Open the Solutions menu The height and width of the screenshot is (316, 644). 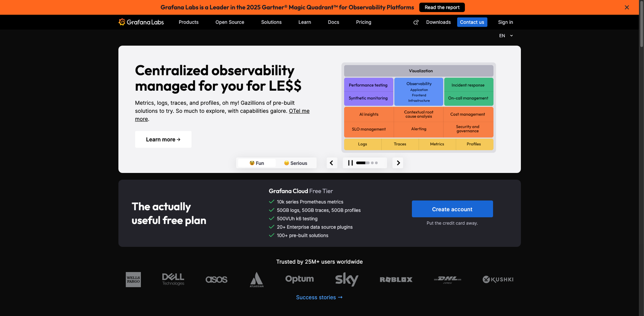tap(271, 22)
